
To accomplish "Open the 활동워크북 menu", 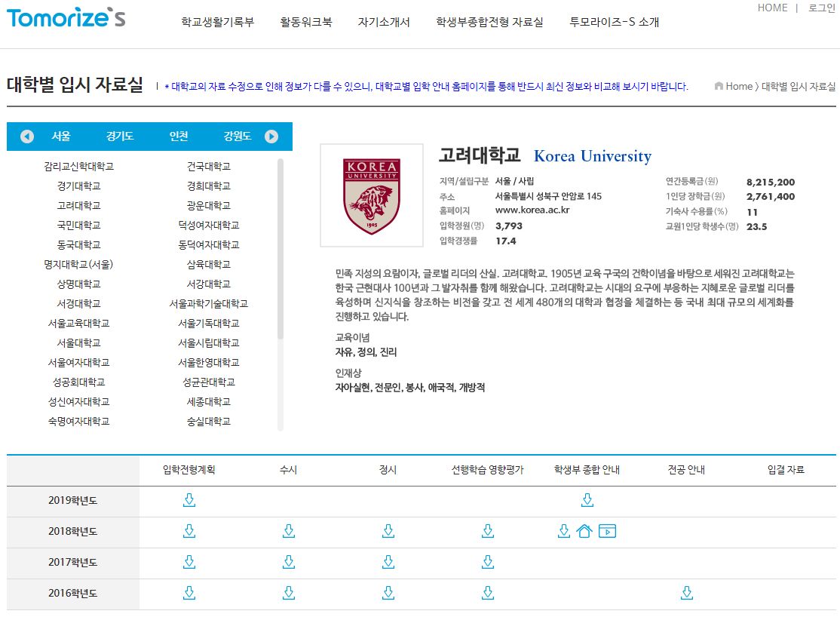I will pos(306,22).
